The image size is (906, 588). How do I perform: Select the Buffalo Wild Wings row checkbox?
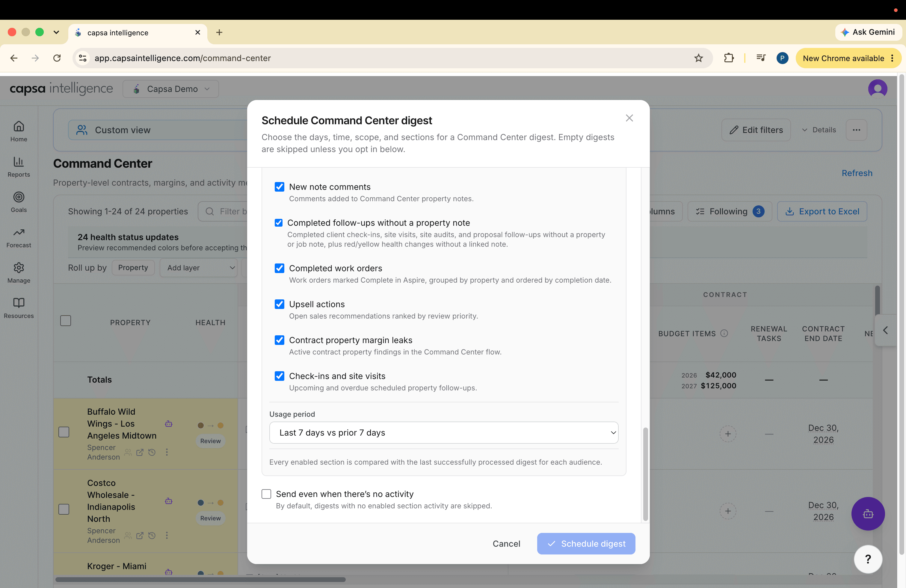64,432
